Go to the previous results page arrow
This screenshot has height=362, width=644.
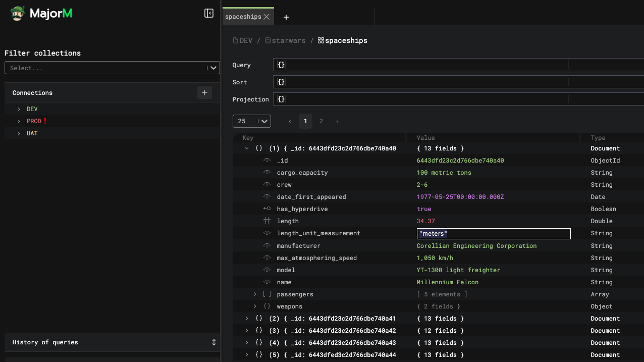290,121
